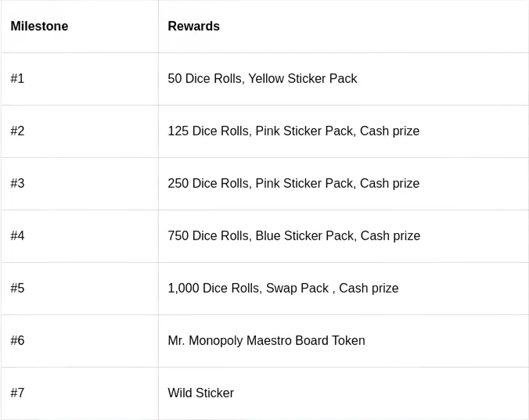Click the milestone #3 cell
The height and width of the screenshot is (420, 529).
click(17, 184)
